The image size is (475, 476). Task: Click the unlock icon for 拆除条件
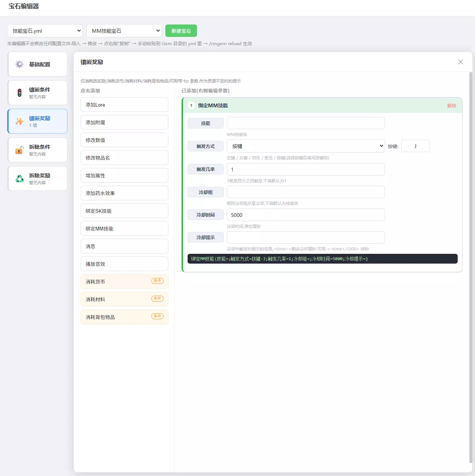[x=20, y=150]
